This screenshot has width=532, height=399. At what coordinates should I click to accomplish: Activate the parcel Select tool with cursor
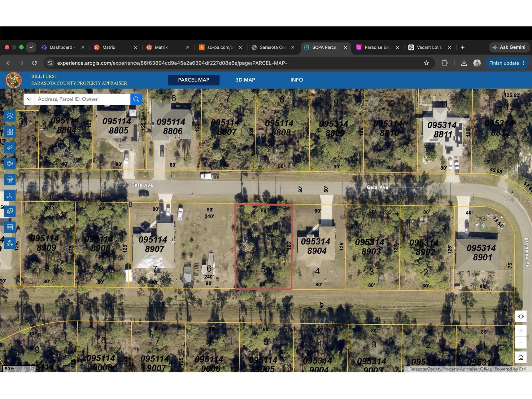(10, 212)
